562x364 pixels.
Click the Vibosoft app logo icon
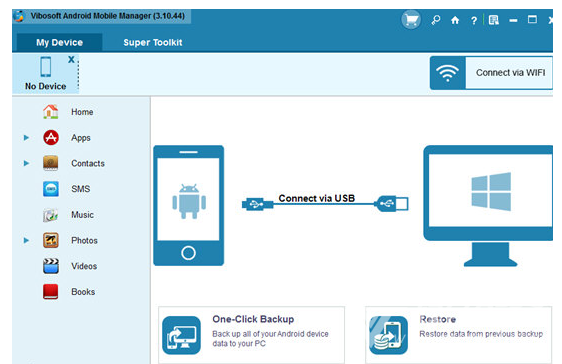pos(19,16)
